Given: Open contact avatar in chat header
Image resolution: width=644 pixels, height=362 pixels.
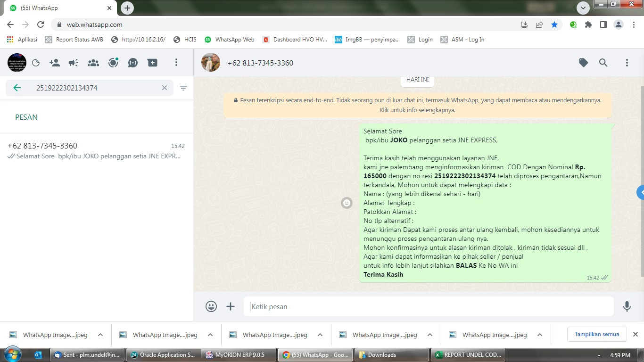Looking at the screenshot, I should (211, 63).
